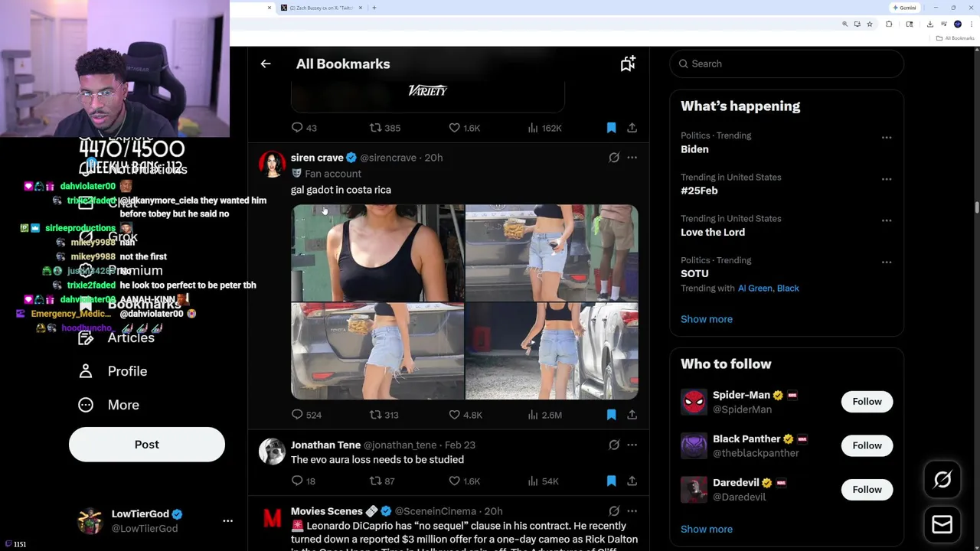Like Jonathan Tene's evo aura post
The height and width of the screenshot is (551, 980).
465,481
